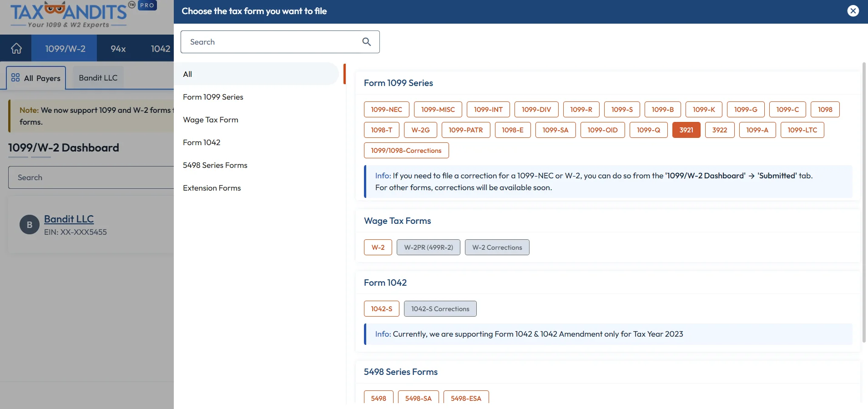
Task: Choose the 5498-ESA form
Action: (466, 397)
